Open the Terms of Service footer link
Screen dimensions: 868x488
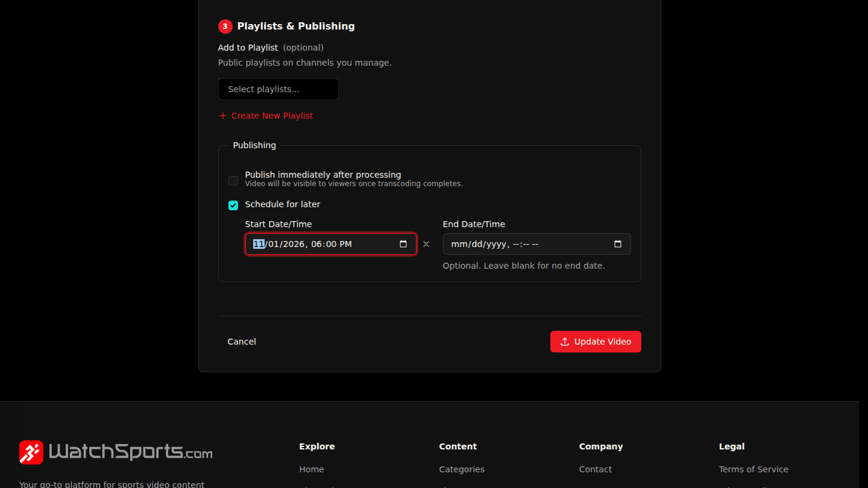(753, 469)
